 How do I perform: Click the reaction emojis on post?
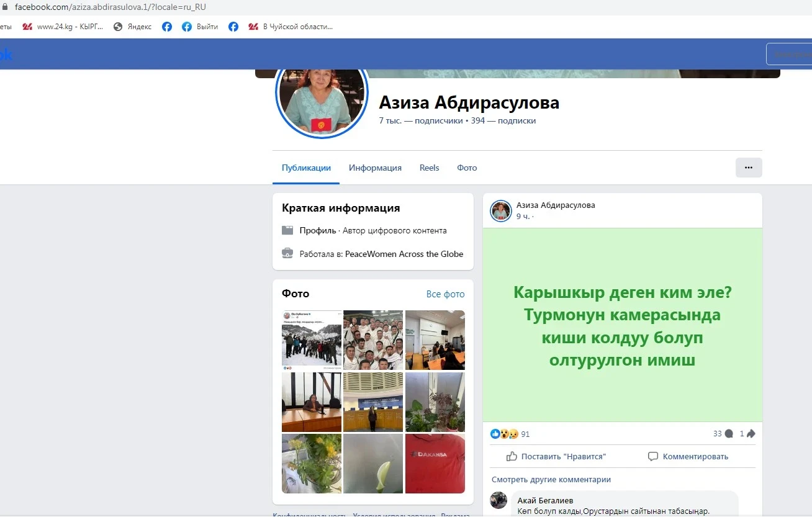coord(504,434)
